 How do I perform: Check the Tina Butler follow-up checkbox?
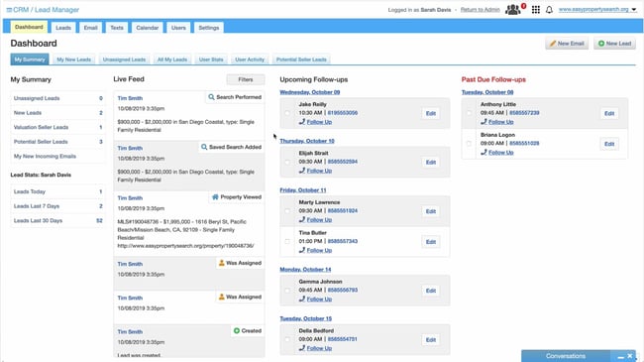[x=287, y=241]
